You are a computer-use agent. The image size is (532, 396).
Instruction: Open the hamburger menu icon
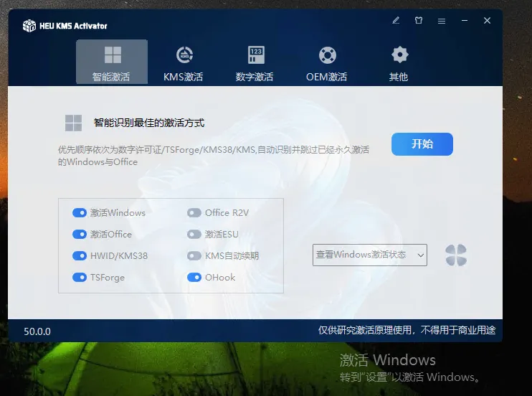tap(442, 21)
